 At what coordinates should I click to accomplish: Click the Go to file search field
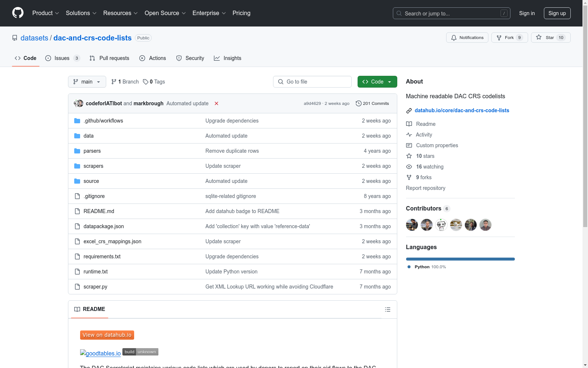pos(312,82)
